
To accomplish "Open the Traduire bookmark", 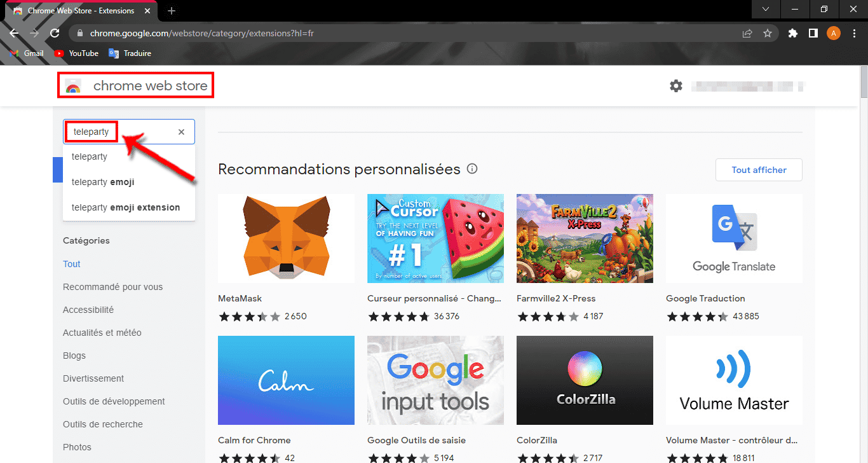I will [130, 53].
